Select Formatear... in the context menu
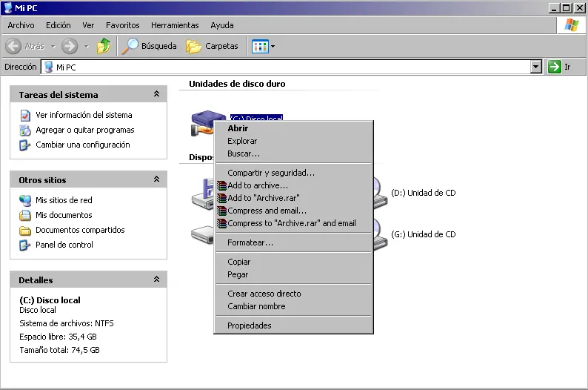This screenshot has height=390, width=588. [250, 242]
